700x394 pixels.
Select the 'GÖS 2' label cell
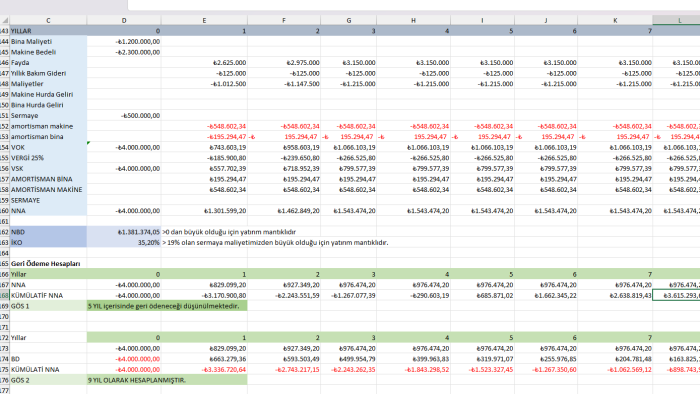point(48,380)
